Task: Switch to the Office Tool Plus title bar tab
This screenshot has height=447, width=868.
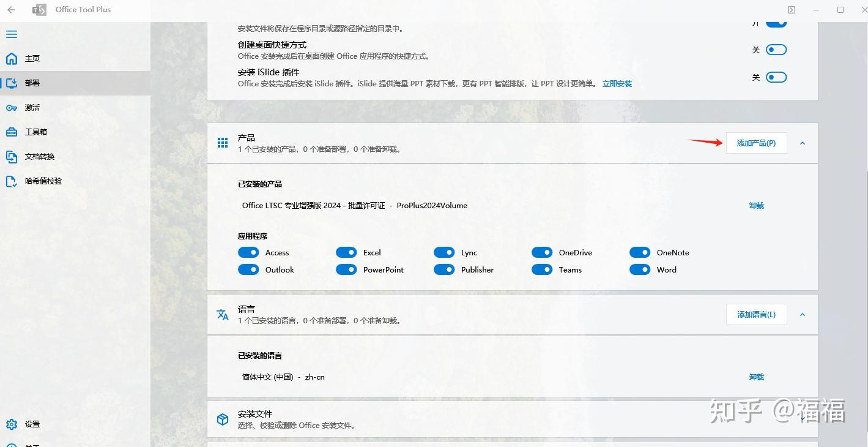Action: [x=83, y=9]
